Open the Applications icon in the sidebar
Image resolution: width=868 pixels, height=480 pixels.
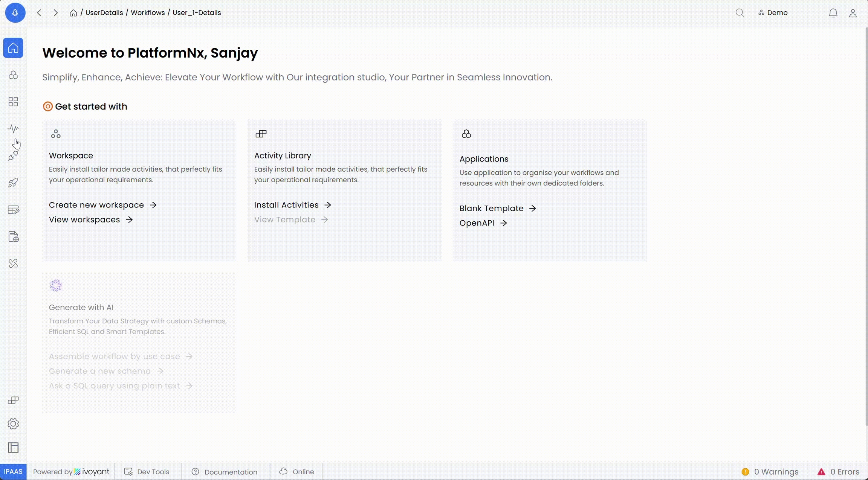point(13,75)
